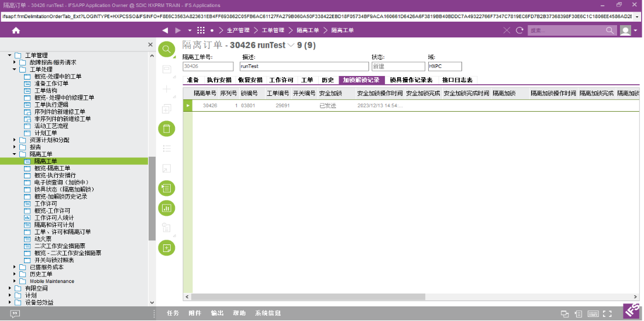
Task: Switch to the 执行安措 tab
Action: pos(219,80)
